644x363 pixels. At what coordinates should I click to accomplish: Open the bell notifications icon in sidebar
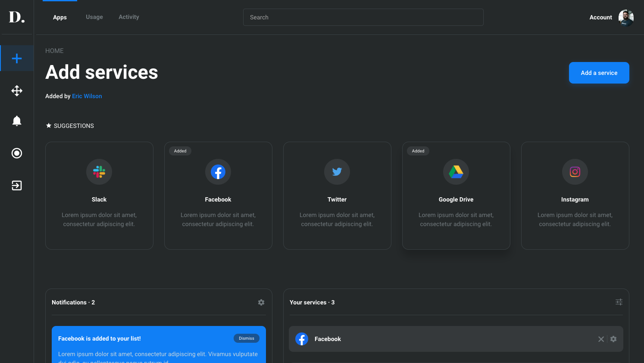tap(17, 121)
